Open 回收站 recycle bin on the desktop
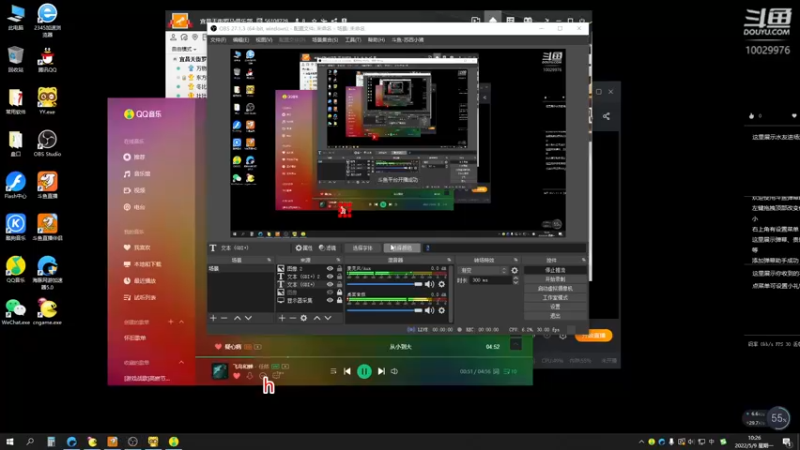Image resolution: width=800 pixels, height=450 pixels. pos(15,59)
